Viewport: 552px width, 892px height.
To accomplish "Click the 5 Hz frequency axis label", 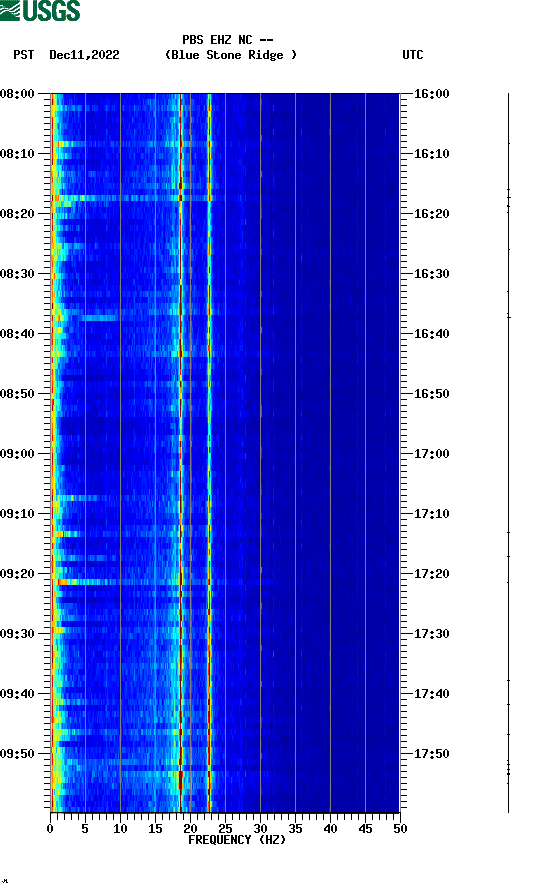I will click(85, 829).
